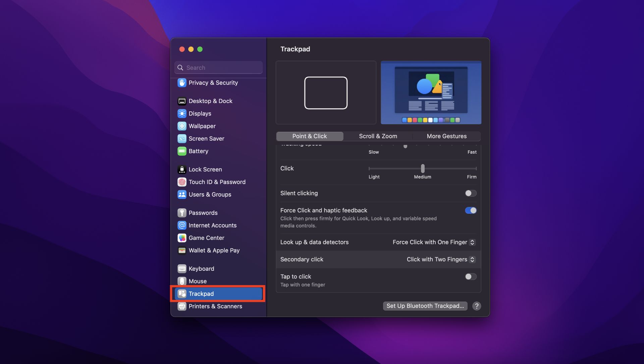644x364 pixels.
Task: Switch to Scroll & Zoom tab
Action: point(378,136)
